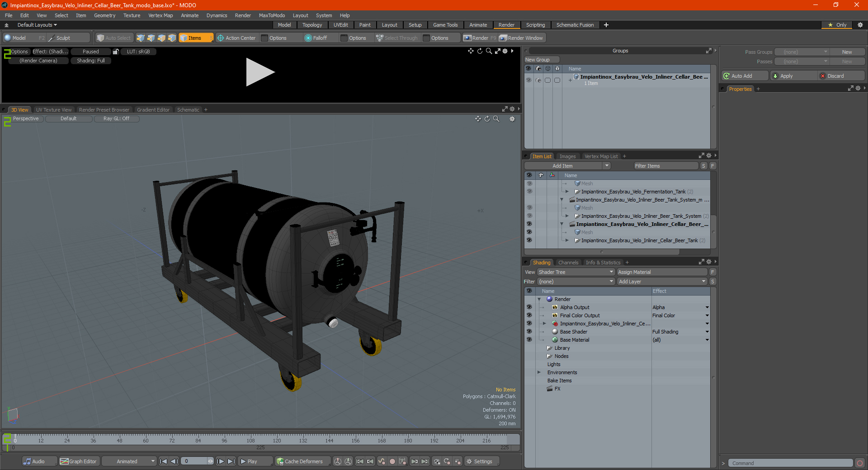868x470 pixels.
Task: Toggle visibility of Alpha Output
Action: click(529, 307)
